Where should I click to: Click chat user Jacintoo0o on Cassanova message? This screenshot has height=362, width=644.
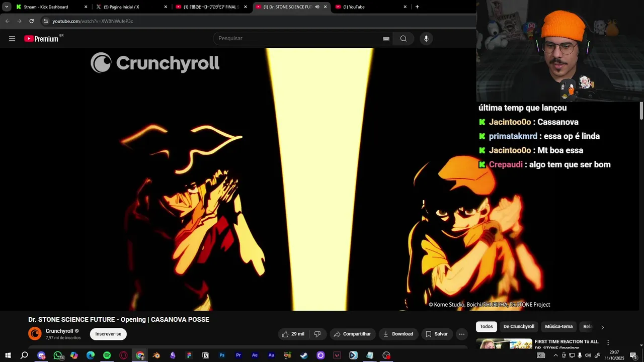click(x=510, y=122)
